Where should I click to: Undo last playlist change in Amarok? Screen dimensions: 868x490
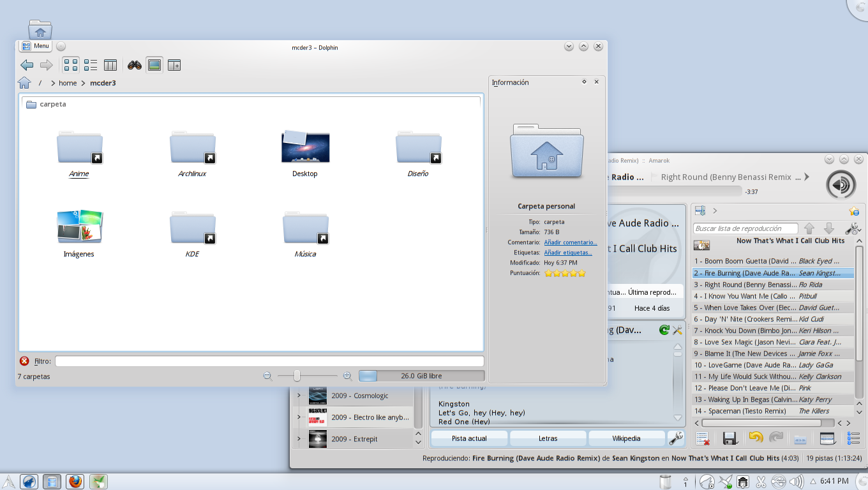[x=756, y=438]
